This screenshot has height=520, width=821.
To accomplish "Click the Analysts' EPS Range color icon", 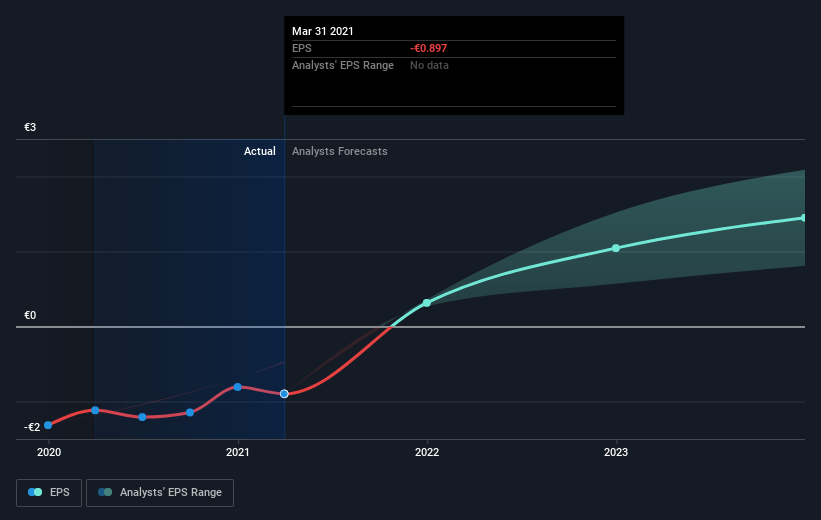I will point(105,492).
